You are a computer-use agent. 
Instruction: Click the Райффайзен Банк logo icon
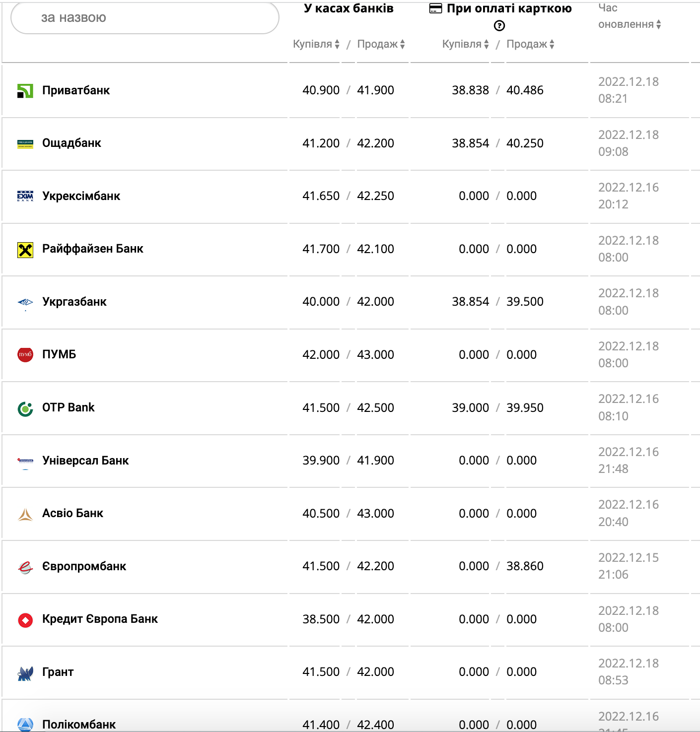(25, 250)
